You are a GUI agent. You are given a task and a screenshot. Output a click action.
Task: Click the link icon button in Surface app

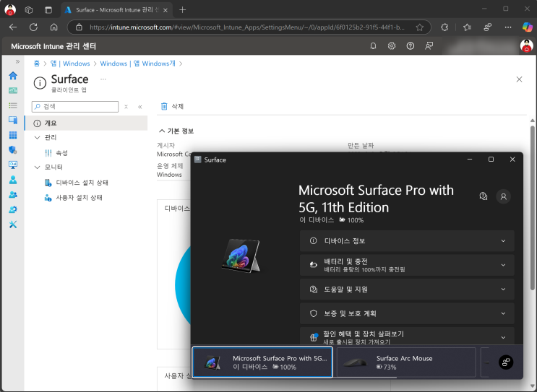click(506, 362)
